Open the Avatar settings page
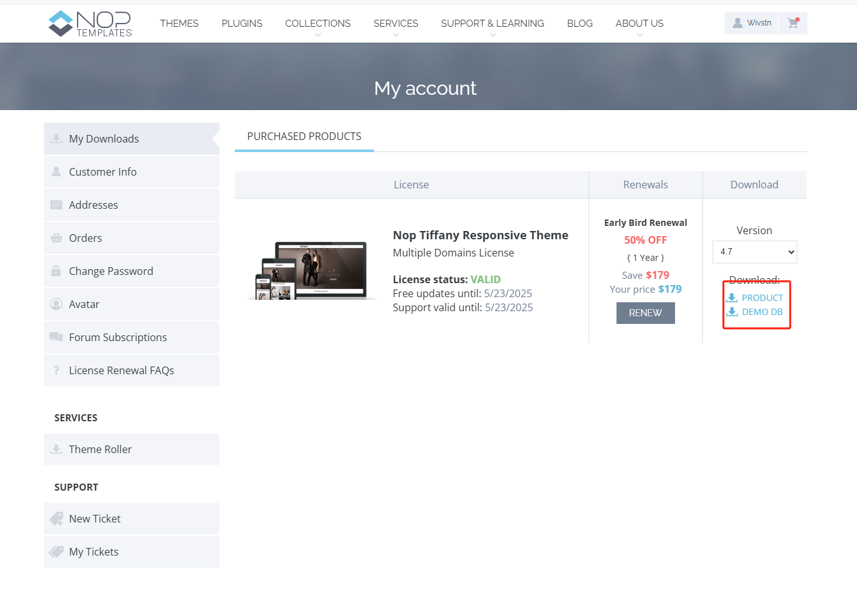 [x=132, y=304]
